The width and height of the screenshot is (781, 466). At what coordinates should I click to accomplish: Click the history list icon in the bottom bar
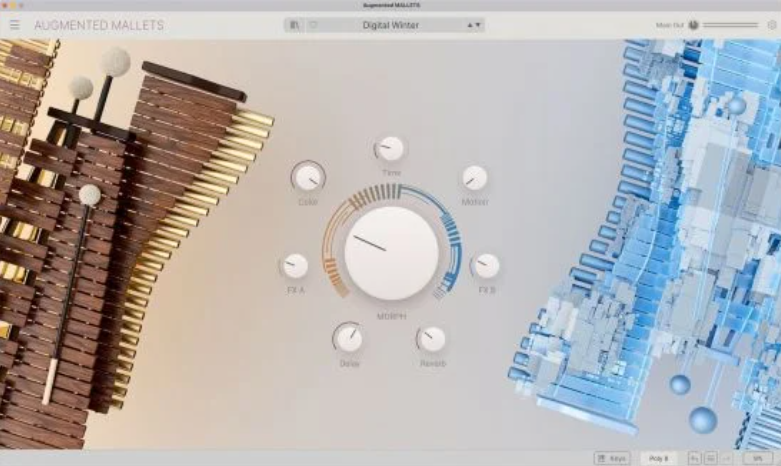point(711,458)
